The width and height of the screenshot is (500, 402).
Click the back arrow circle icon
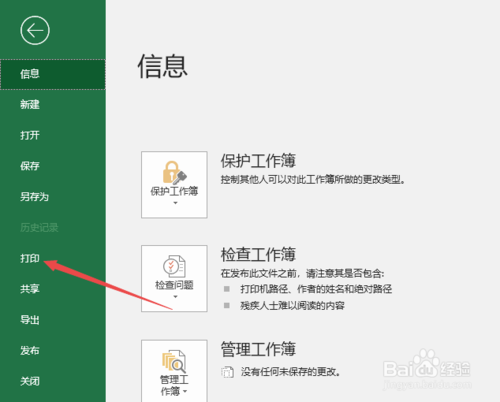click(35, 30)
